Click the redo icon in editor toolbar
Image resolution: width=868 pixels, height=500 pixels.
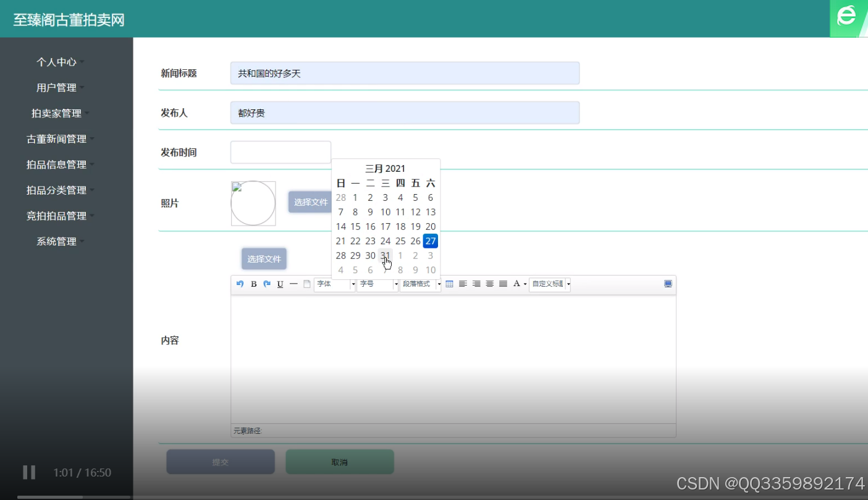(267, 284)
